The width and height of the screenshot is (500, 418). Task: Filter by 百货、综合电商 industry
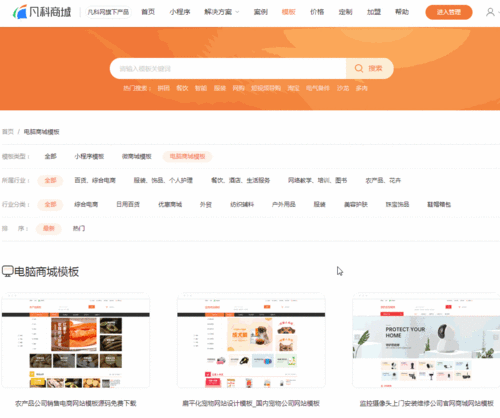pyautogui.click(x=95, y=180)
